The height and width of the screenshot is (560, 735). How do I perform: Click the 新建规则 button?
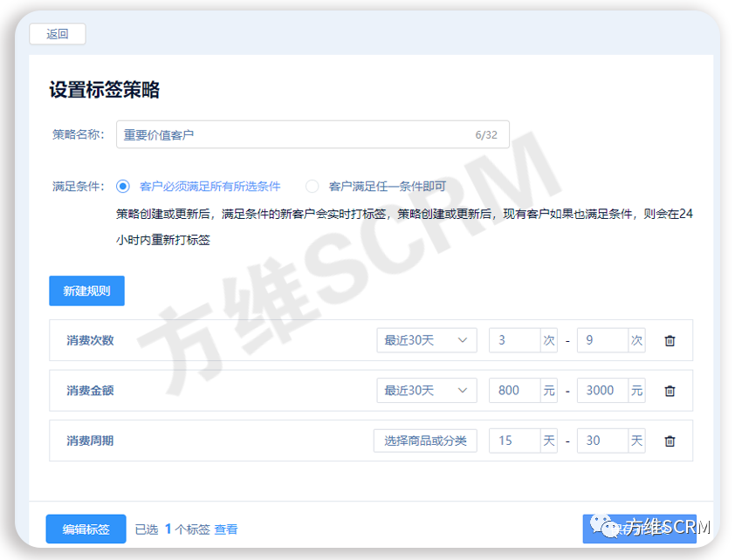pyautogui.click(x=86, y=291)
